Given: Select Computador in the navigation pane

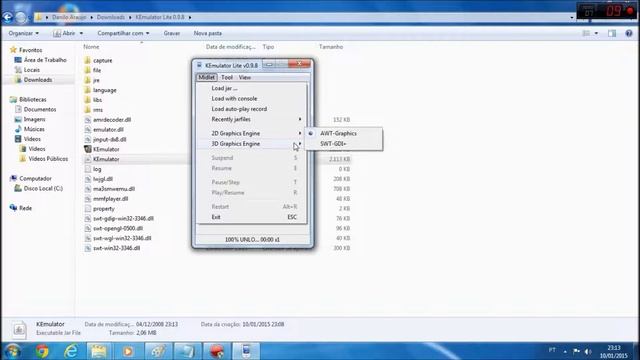Looking at the screenshot, I should 35,178.
